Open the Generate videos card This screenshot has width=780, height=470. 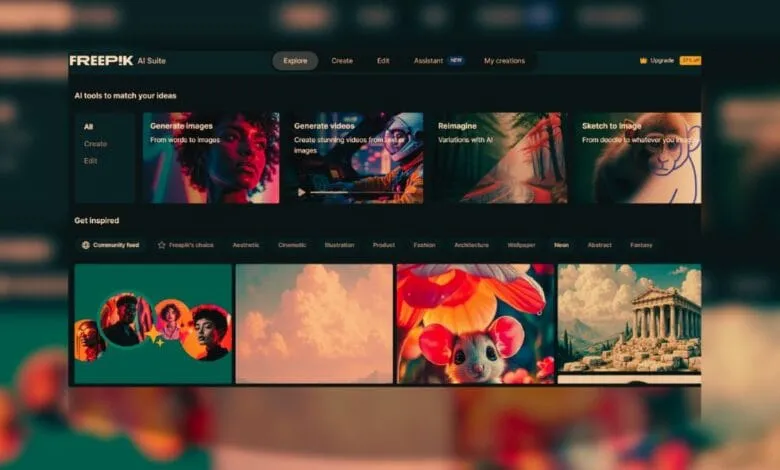355,158
